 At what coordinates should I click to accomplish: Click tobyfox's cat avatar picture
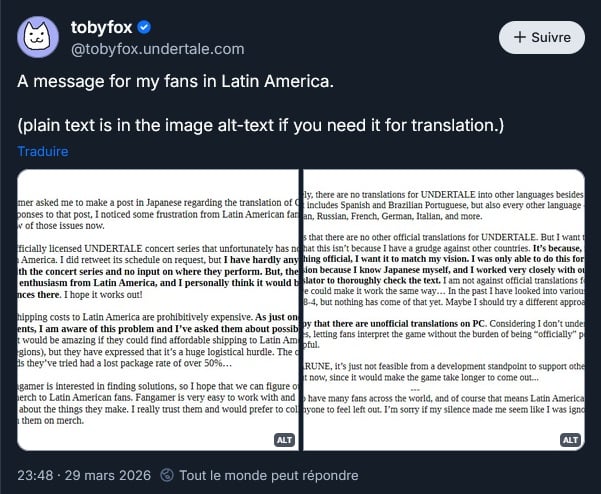(x=38, y=37)
